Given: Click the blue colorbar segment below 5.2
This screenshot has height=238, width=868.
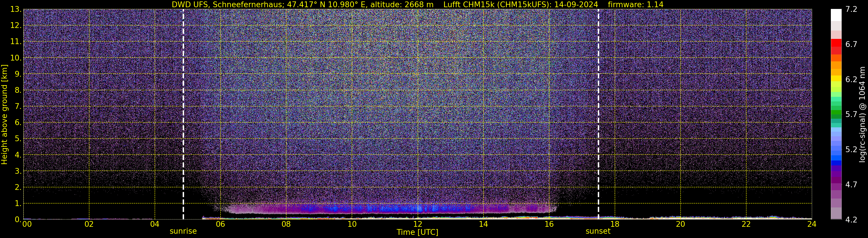Looking at the screenshot, I should tap(836, 158).
